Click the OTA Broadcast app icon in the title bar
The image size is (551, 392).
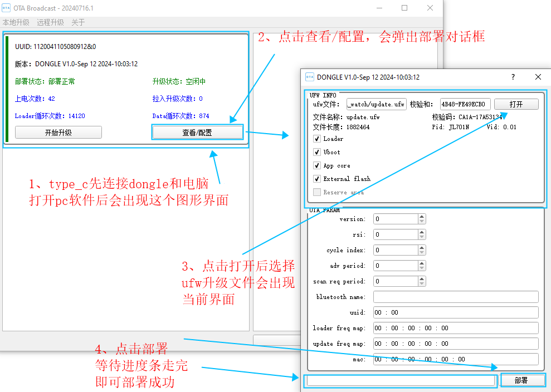click(6, 8)
